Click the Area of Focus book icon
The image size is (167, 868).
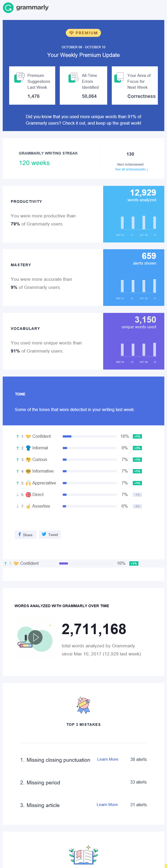point(119,77)
